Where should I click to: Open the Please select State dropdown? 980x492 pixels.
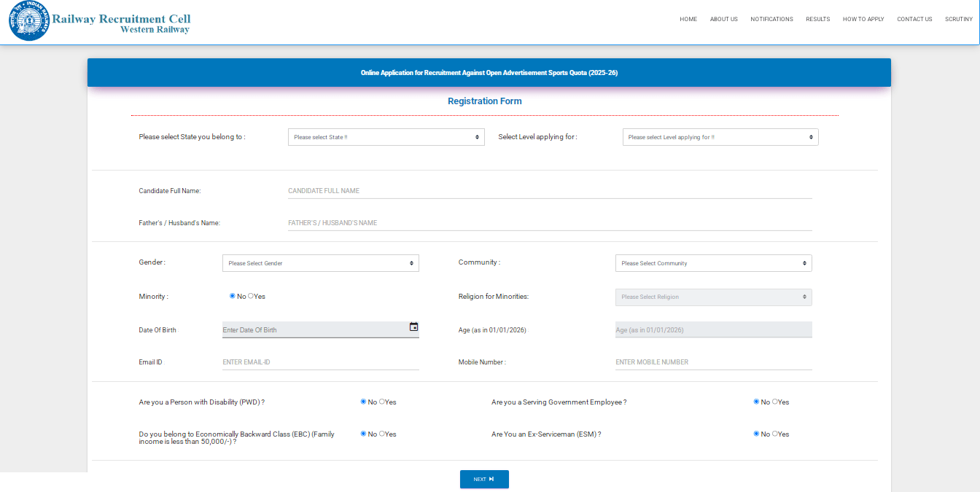386,137
